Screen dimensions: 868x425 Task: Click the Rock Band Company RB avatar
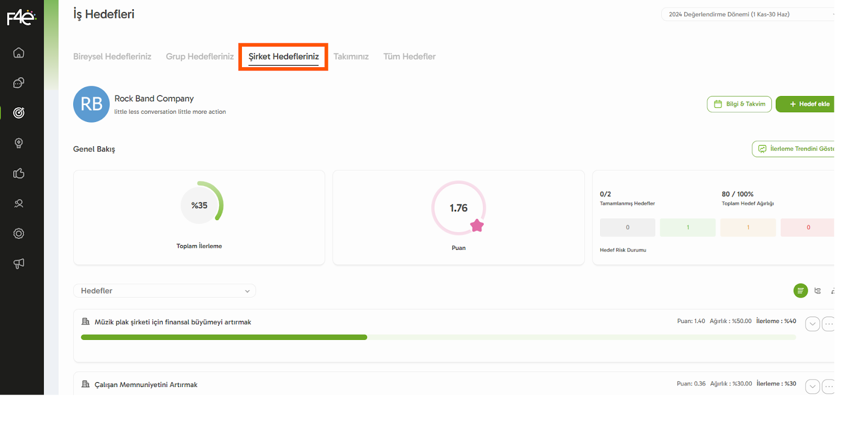(92, 104)
